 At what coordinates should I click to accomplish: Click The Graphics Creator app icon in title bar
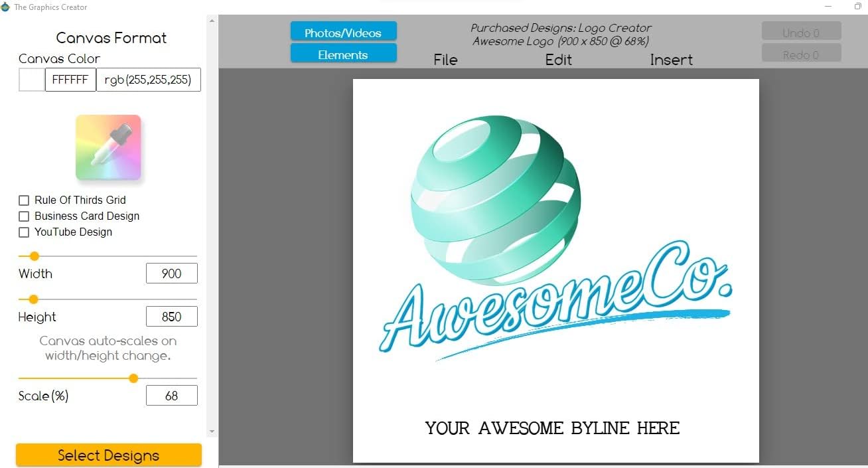coord(5,7)
